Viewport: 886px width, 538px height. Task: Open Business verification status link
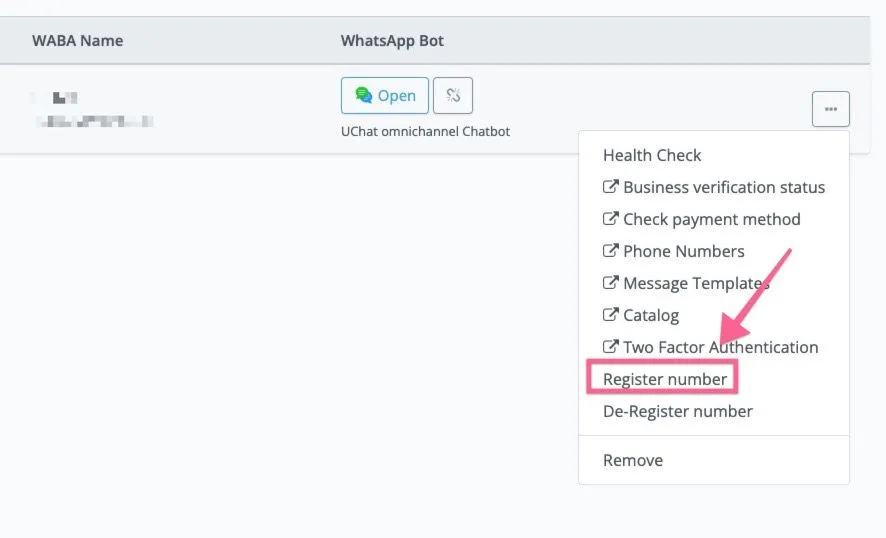714,187
